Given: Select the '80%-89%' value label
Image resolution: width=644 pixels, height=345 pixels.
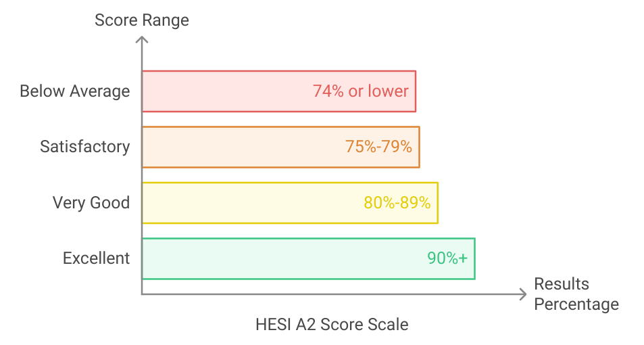Looking at the screenshot, I should point(397,202).
